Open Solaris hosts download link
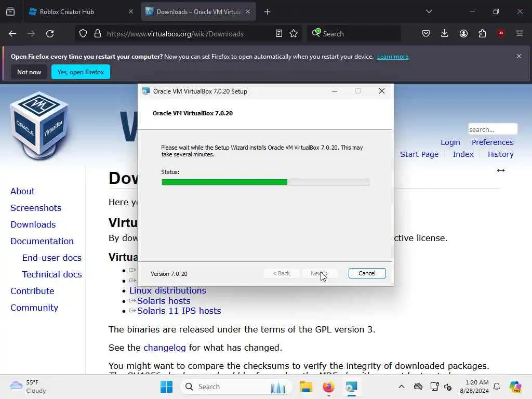 [164, 301]
